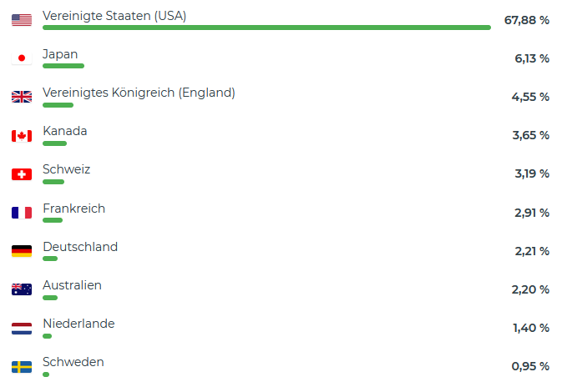Select the Deutschland country label
Image resolution: width=562 pixels, height=392 pixels.
pos(80,247)
